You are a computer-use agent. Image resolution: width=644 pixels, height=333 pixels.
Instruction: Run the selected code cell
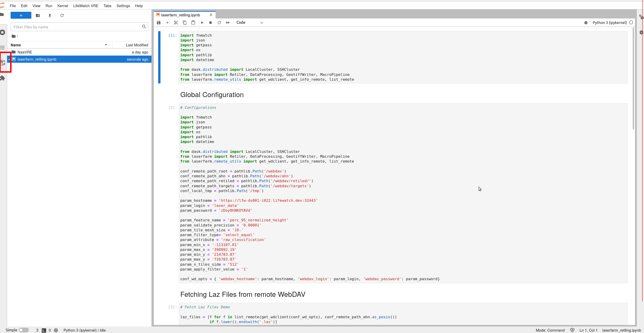pos(202,23)
